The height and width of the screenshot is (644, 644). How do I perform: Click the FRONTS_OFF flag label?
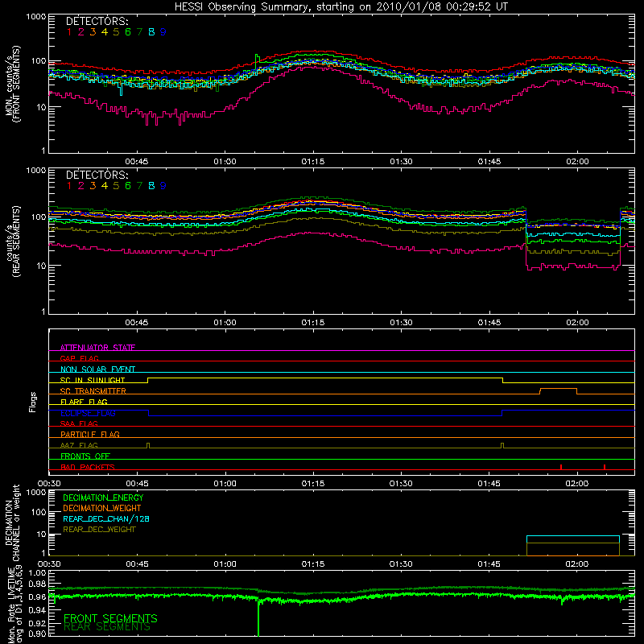click(x=85, y=456)
